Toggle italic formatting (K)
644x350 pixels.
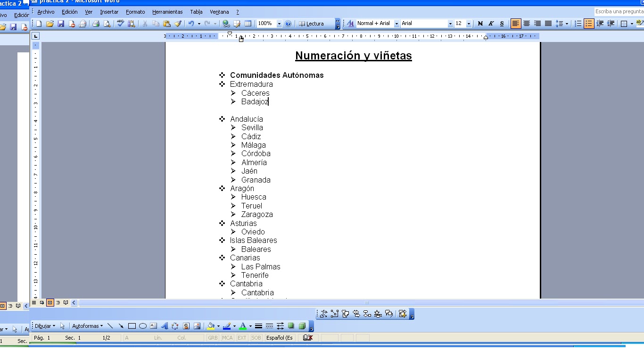tap(491, 24)
